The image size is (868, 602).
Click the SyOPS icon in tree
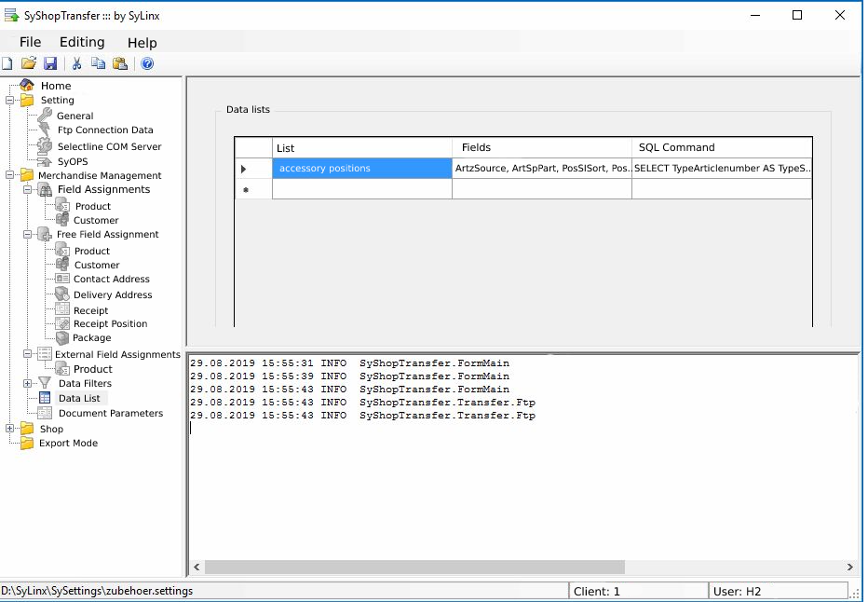45,162
